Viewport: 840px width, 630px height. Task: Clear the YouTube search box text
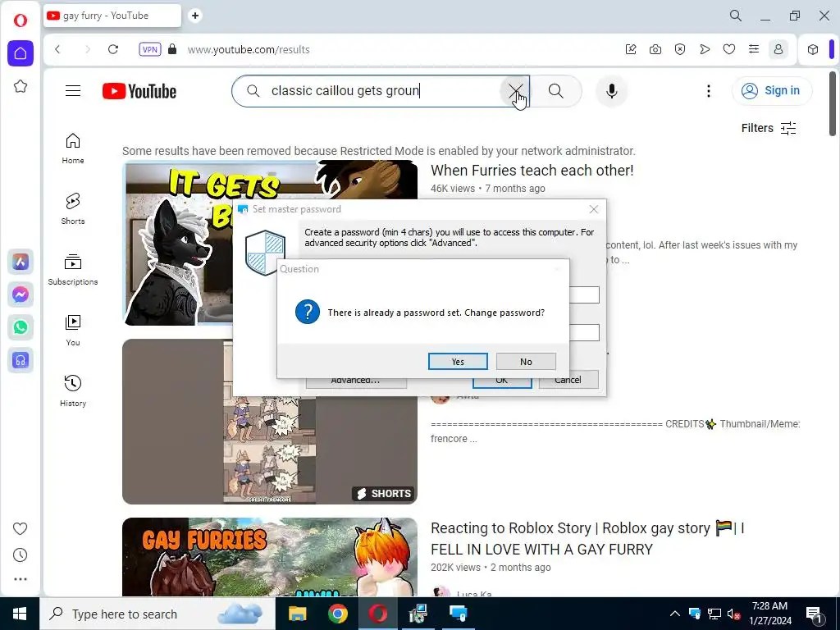pos(515,91)
